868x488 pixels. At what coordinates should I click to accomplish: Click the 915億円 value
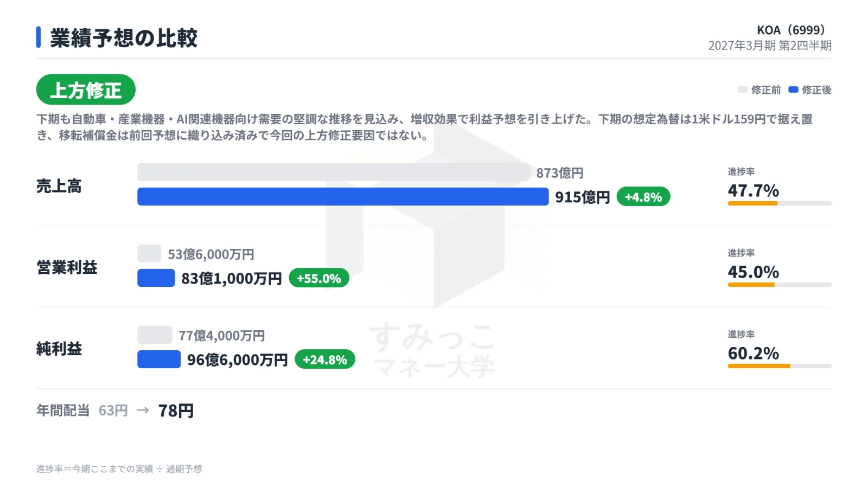pos(583,197)
